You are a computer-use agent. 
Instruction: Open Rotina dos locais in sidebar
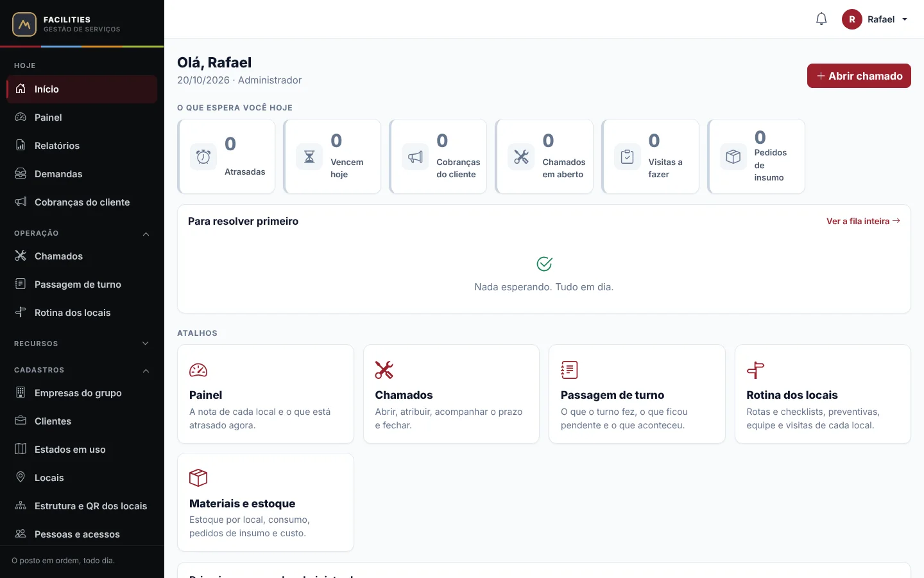tap(82, 313)
